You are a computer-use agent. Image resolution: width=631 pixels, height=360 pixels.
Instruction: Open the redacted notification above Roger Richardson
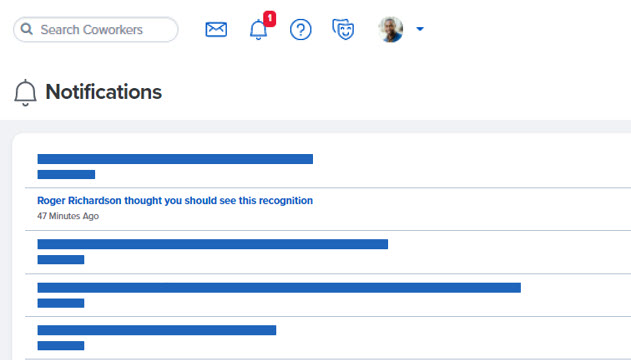(x=175, y=159)
